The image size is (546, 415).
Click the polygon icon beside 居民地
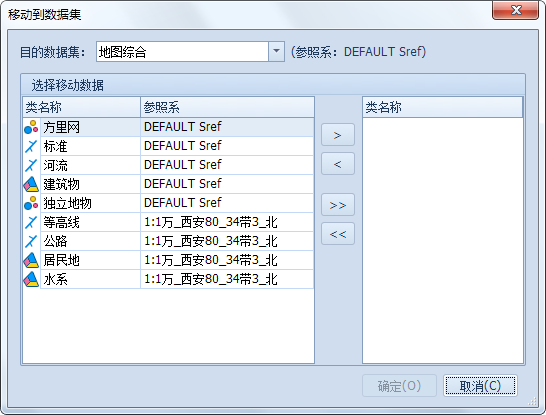point(31,260)
